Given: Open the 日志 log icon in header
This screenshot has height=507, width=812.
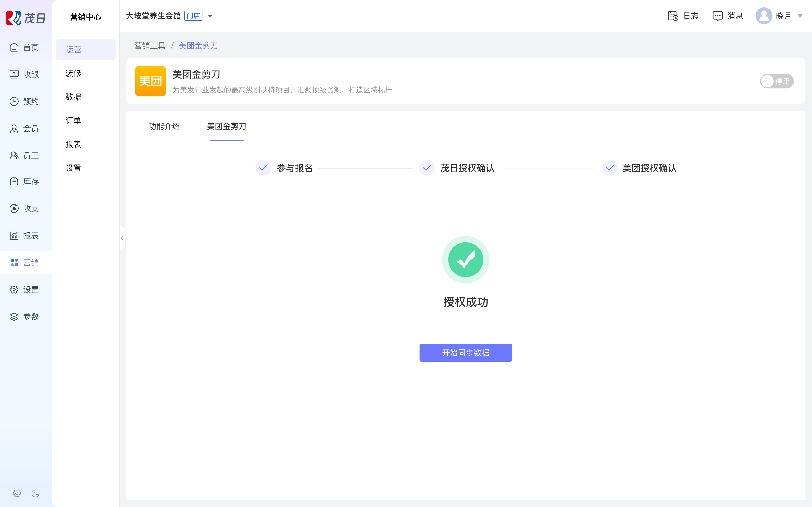Looking at the screenshot, I should pyautogui.click(x=673, y=16).
